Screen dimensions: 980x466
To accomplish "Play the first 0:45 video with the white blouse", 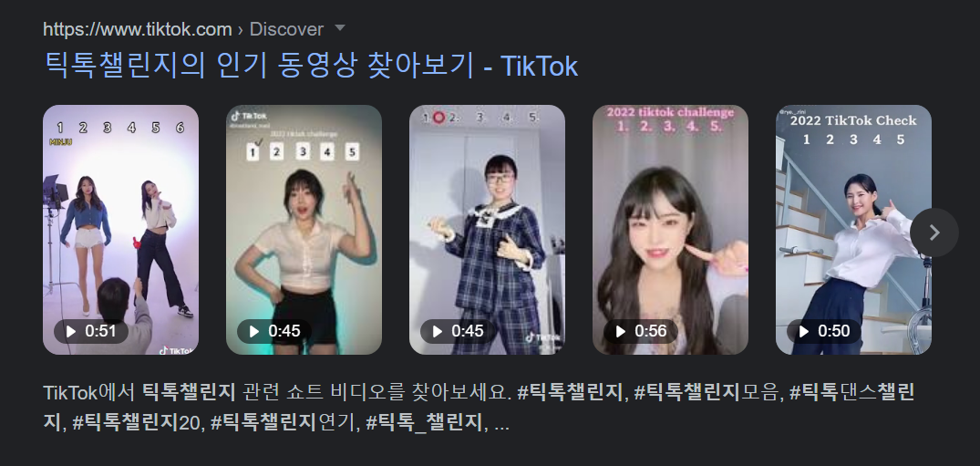I will click(x=274, y=331).
